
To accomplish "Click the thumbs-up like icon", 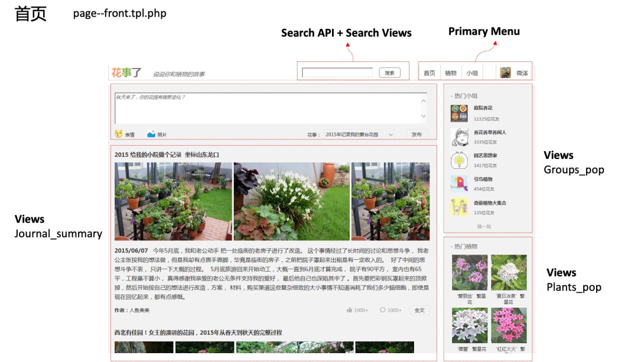I will point(350,310).
